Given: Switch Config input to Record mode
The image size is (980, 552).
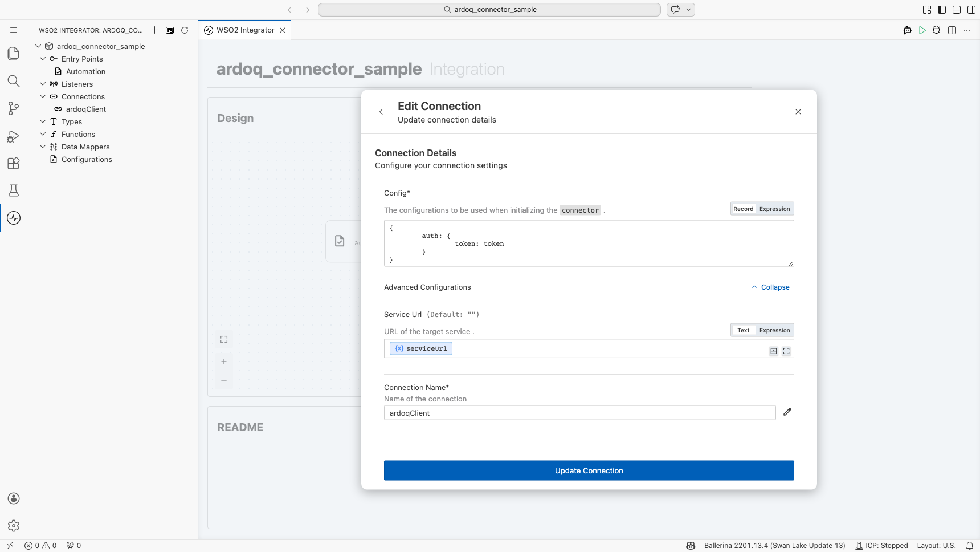Looking at the screenshot, I should coord(744,209).
